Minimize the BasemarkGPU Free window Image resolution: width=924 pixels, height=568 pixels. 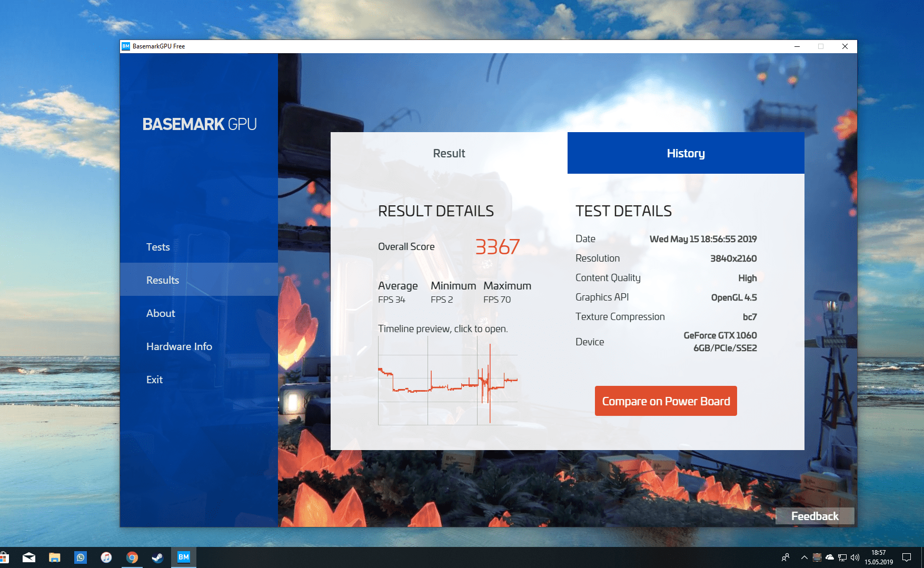tap(797, 46)
